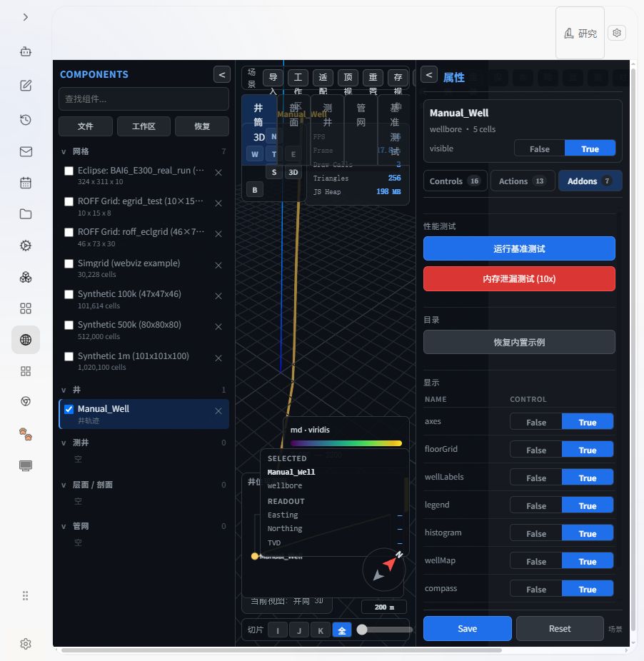The width and height of the screenshot is (644, 661).
Task: Click the paw prints icon
Action: (x=26, y=434)
